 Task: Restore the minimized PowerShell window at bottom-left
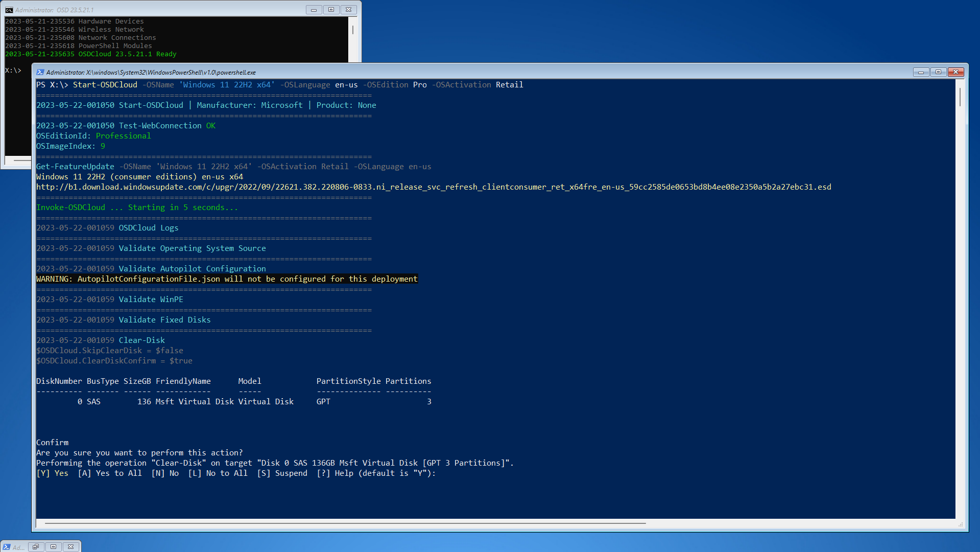(x=36, y=547)
